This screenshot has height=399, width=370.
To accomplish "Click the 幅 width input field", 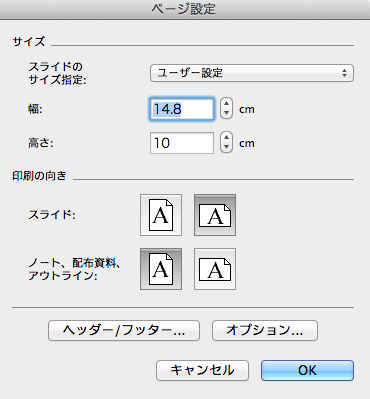I will tap(182, 109).
